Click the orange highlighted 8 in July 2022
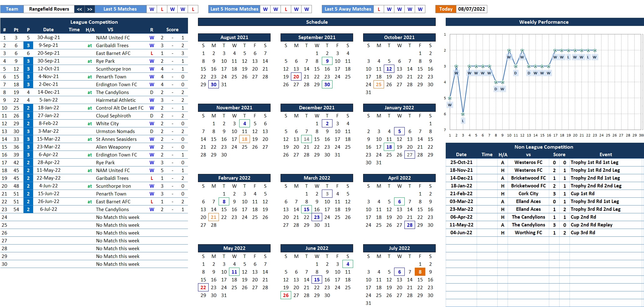The image size is (644, 307). click(x=420, y=272)
